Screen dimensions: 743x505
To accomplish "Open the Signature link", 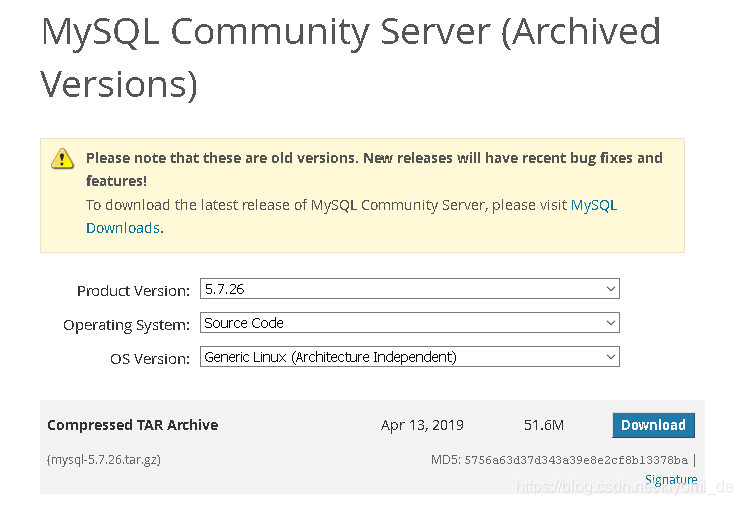I will [671, 479].
